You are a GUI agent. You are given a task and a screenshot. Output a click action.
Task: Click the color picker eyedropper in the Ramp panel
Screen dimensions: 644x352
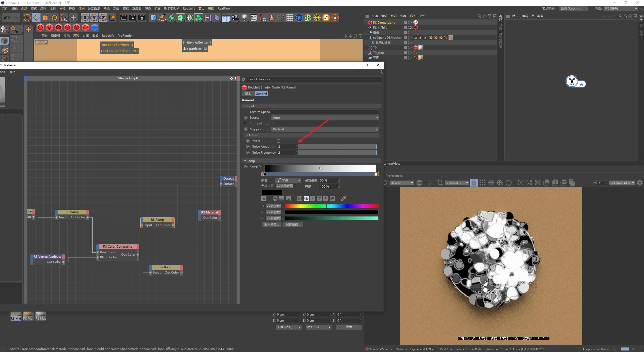click(343, 198)
